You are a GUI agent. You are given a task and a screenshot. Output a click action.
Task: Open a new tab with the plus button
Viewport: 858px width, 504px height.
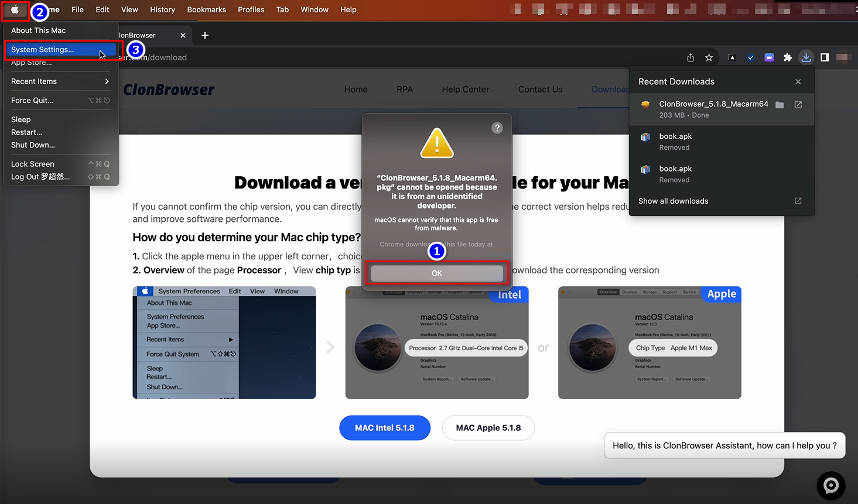click(205, 36)
